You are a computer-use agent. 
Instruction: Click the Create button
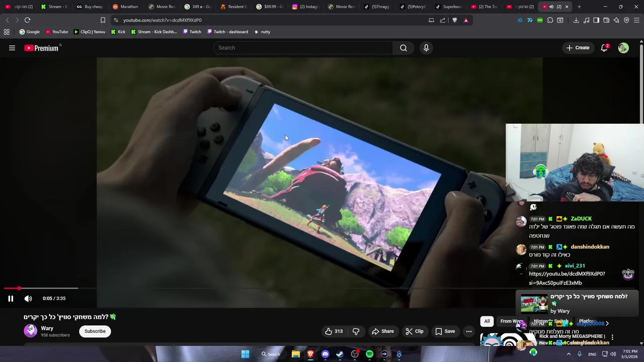pyautogui.click(x=578, y=48)
